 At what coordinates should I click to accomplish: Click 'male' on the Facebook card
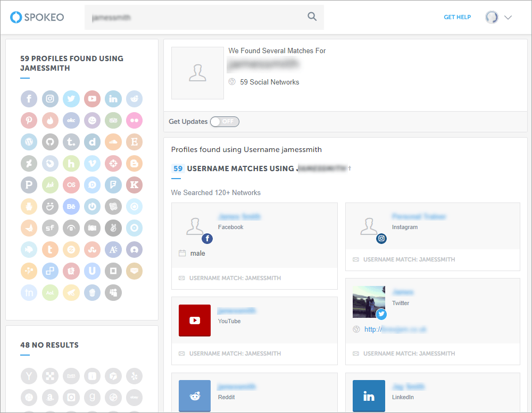[x=197, y=254]
